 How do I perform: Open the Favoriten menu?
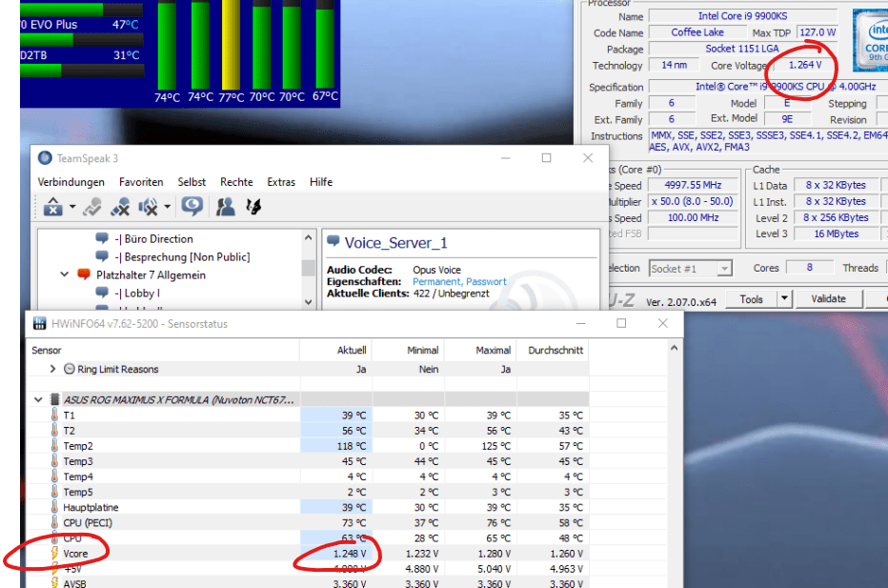tap(141, 182)
